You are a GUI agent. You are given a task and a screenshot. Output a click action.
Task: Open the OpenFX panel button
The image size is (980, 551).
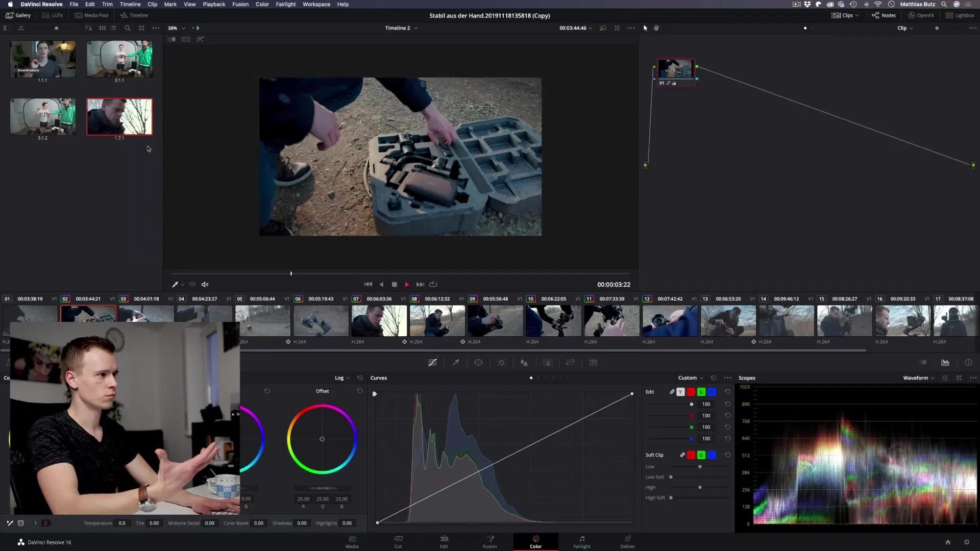coord(921,15)
